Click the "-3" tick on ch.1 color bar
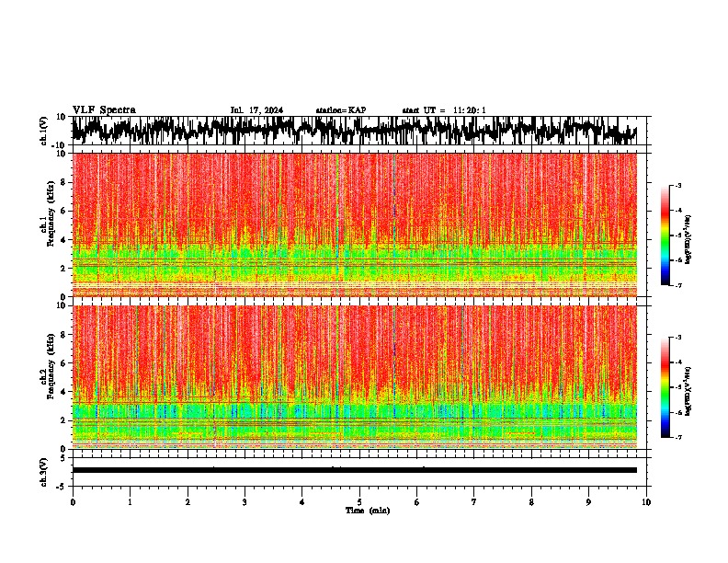Screen dimensions: 728x563 (x=677, y=186)
